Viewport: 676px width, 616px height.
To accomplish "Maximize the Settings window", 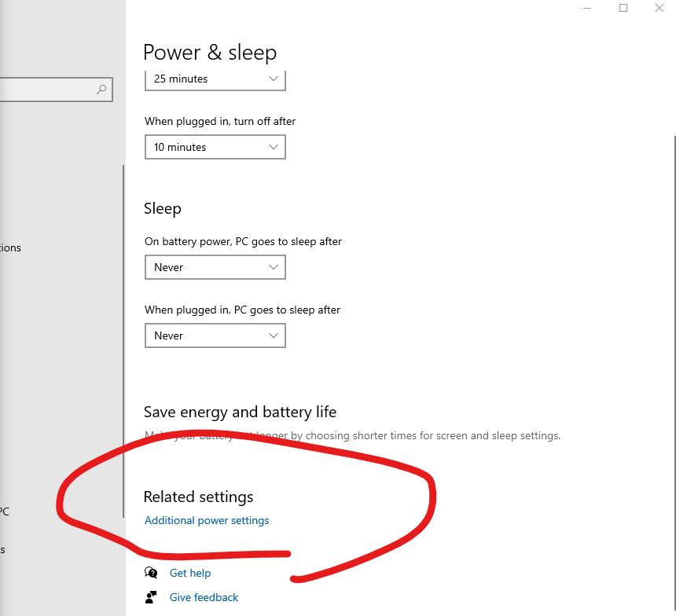I will coord(623,8).
